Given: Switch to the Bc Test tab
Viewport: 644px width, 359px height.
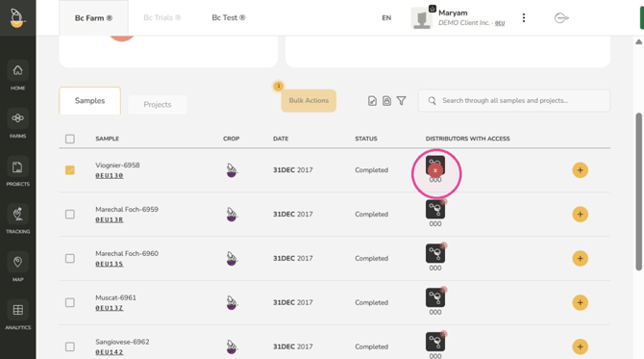Looking at the screenshot, I should (229, 17).
